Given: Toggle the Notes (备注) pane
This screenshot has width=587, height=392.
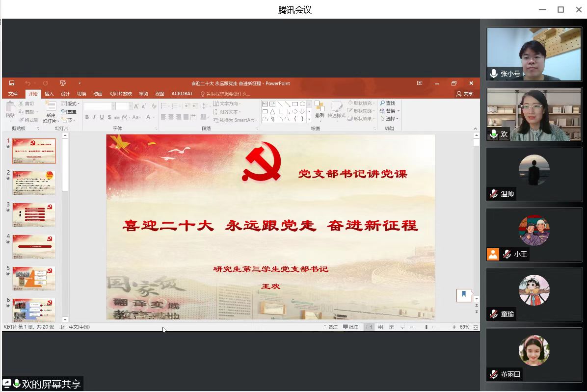Looking at the screenshot, I should pos(330,327).
